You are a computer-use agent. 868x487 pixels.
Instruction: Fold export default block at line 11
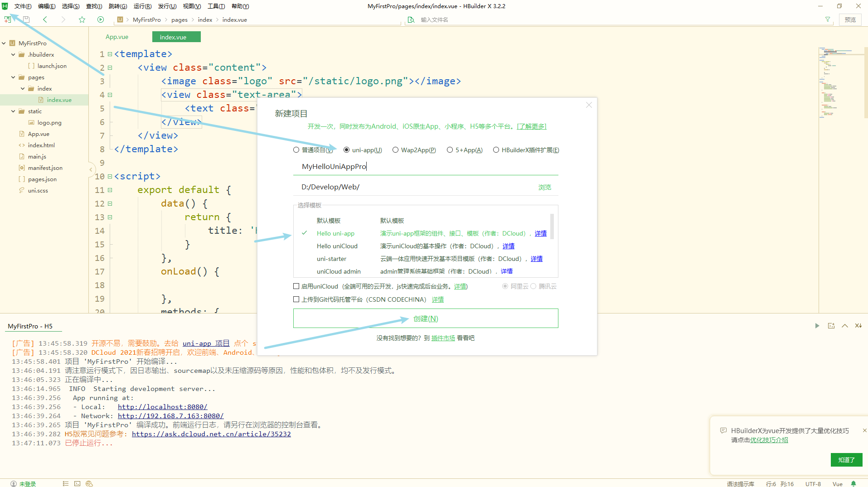(x=110, y=190)
